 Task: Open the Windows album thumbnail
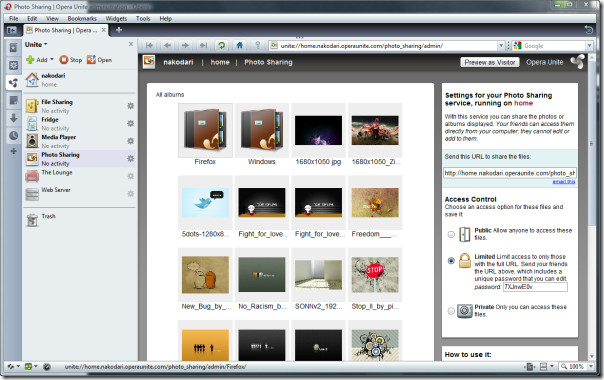(x=262, y=130)
